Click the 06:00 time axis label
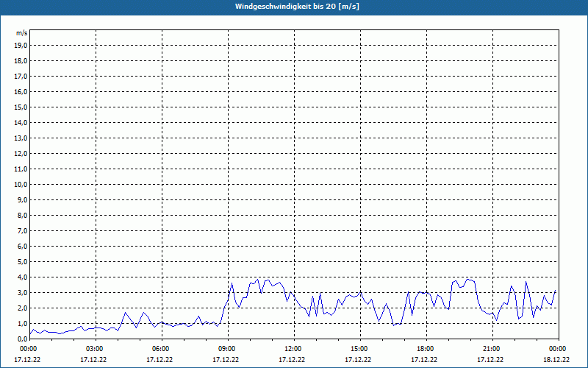Screen dimensions: 588x368 162,349
